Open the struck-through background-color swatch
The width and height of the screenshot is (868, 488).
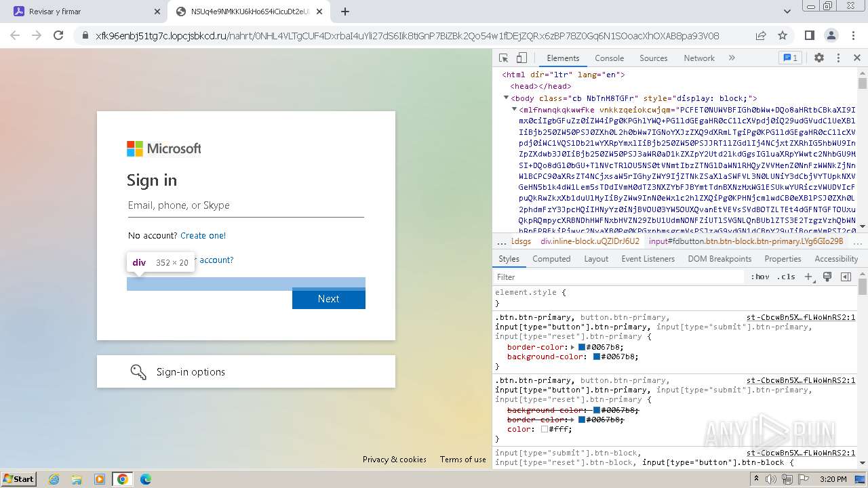pyautogui.click(x=596, y=410)
